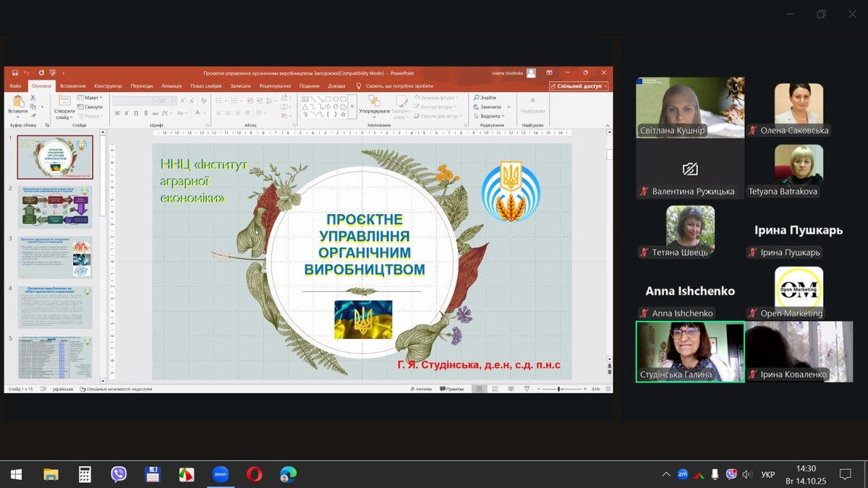
Task: Toggle Примітки (Comments) pane in status bar
Action: pos(452,389)
